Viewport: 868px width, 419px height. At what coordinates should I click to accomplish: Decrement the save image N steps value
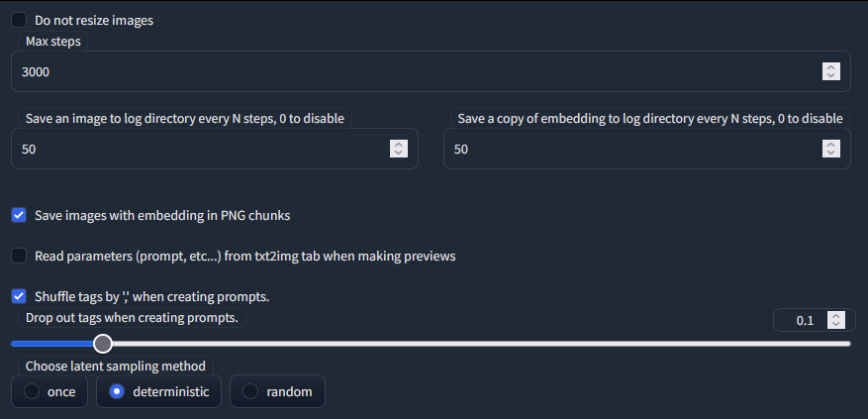tap(399, 154)
